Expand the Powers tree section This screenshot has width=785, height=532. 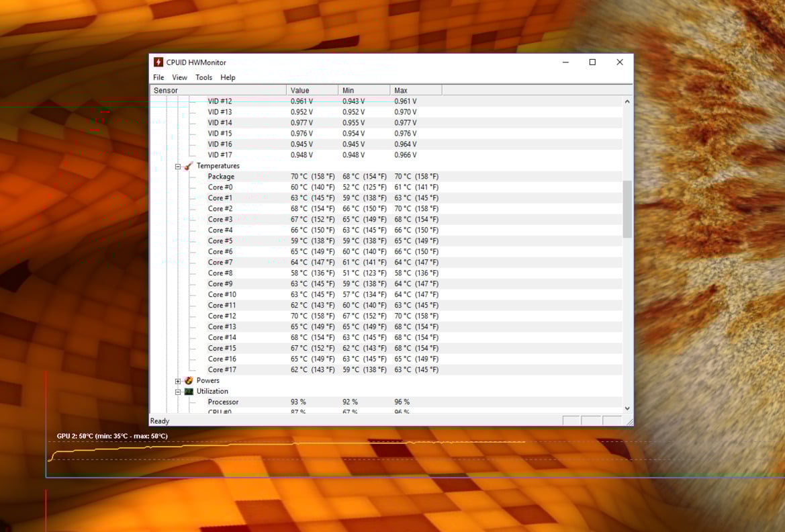pos(178,382)
